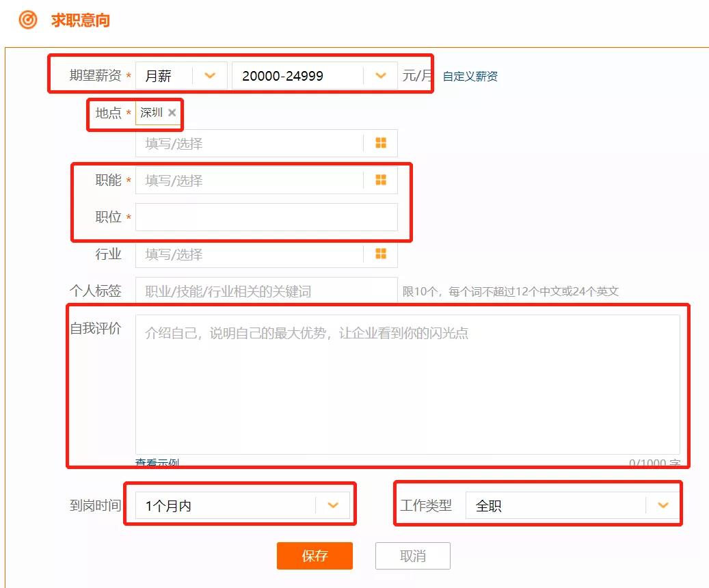The image size is (709, 588).
Task: Click the 职位 input field
Action: coord(267,217)
